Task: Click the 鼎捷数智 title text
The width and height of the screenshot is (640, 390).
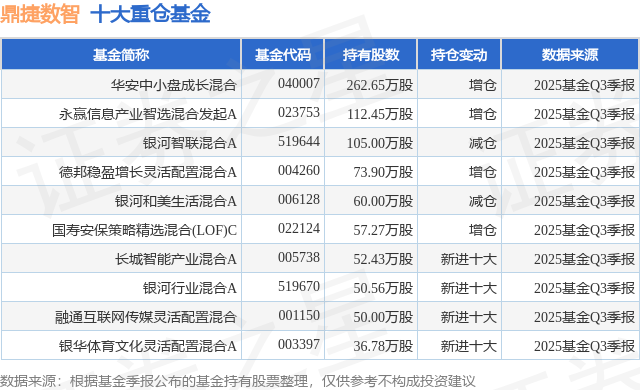Action: 40,14
